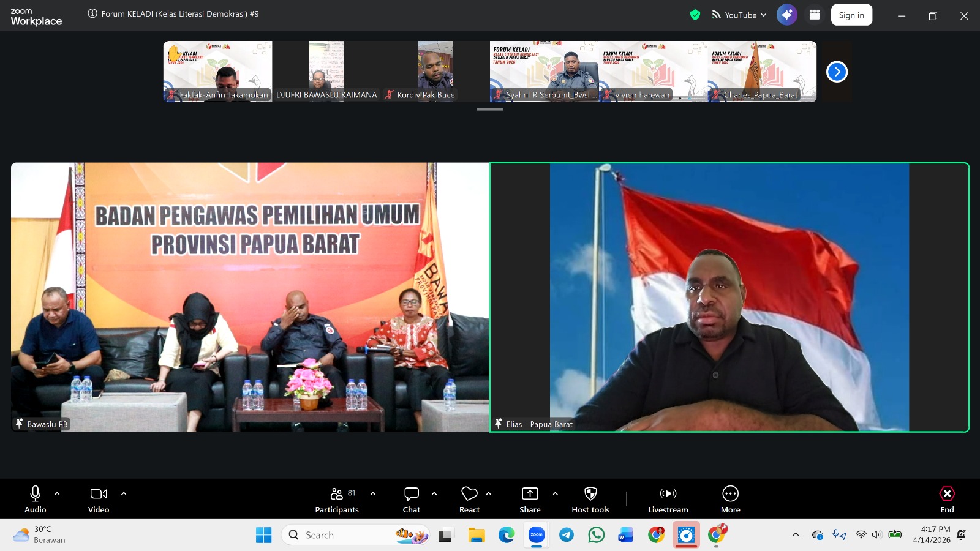The height and width of the screenshot is (551, 980).
Task: Start screen sharing
Action: point(530,499)
